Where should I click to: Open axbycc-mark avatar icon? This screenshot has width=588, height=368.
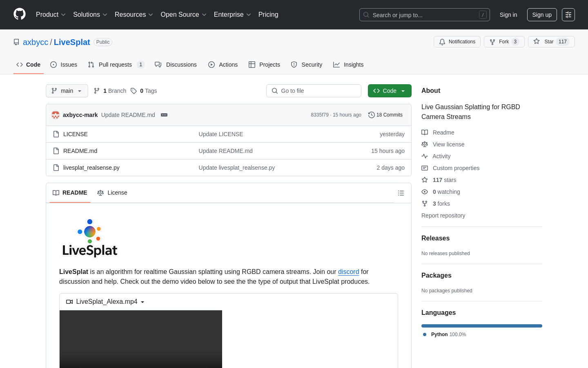click(56, 115)
